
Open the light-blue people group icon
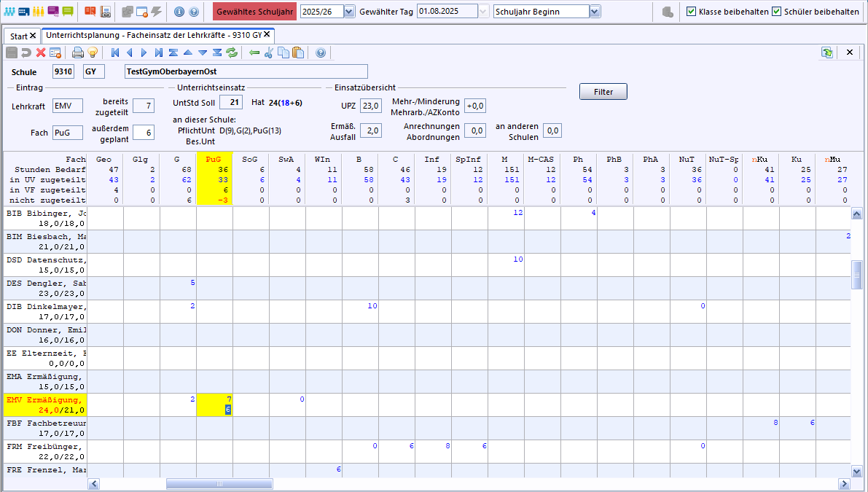[9, 11]
